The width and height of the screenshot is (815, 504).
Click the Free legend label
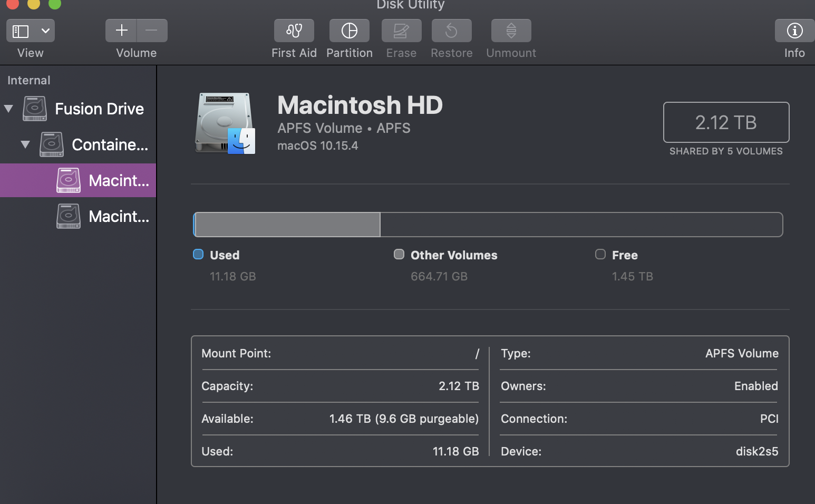click(625, 255)
